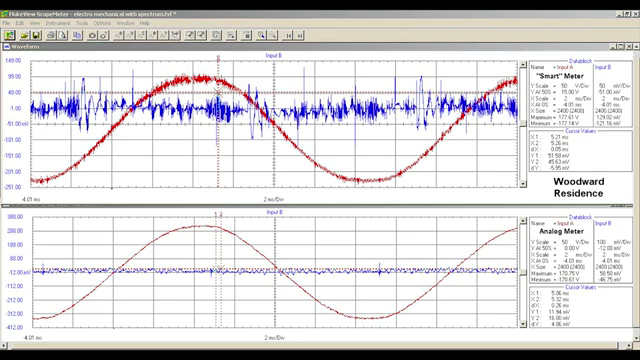Viewport: 640px width, 360px height.
Task: Click the printer icon in the toolbar
Action: point(51,36)
